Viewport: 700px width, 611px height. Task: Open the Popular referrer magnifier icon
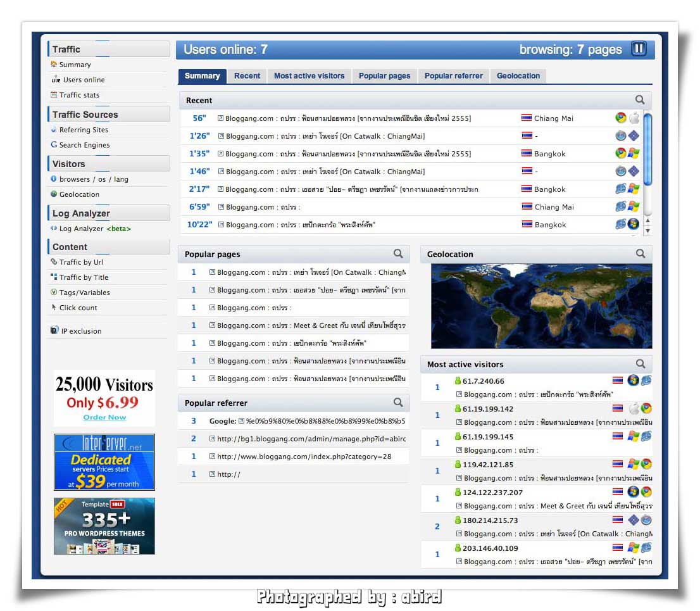398,403
